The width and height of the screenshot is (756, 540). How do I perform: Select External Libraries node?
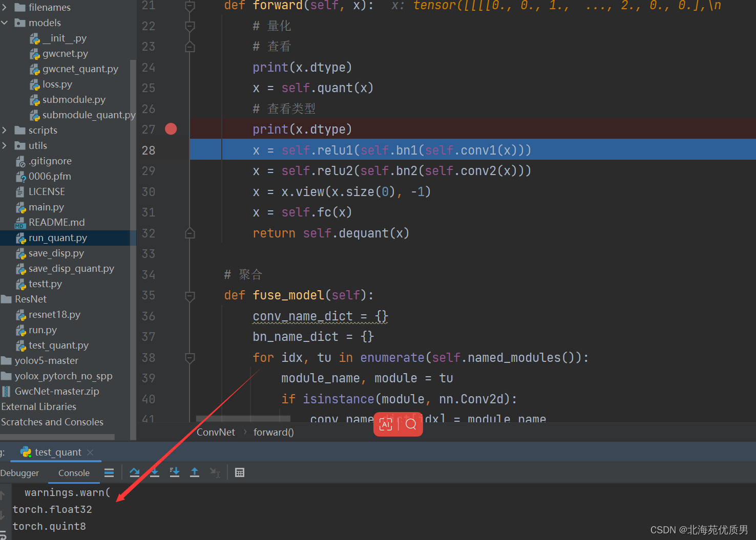point(38,406)
